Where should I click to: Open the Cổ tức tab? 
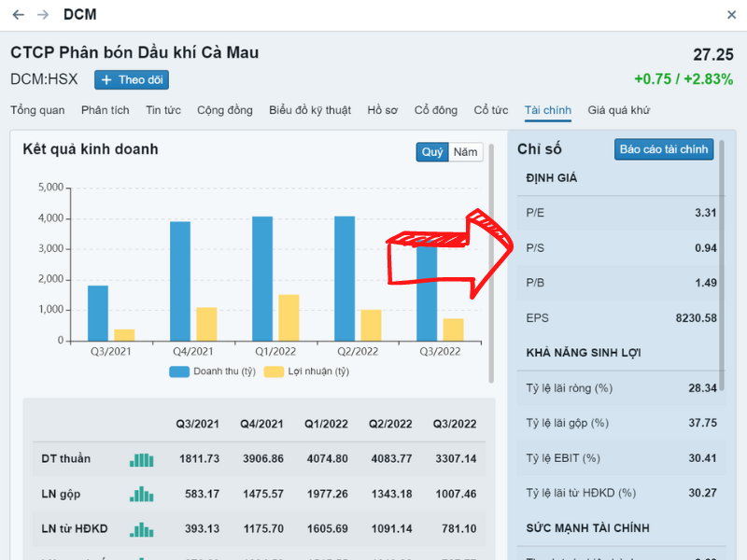(491, 110)
